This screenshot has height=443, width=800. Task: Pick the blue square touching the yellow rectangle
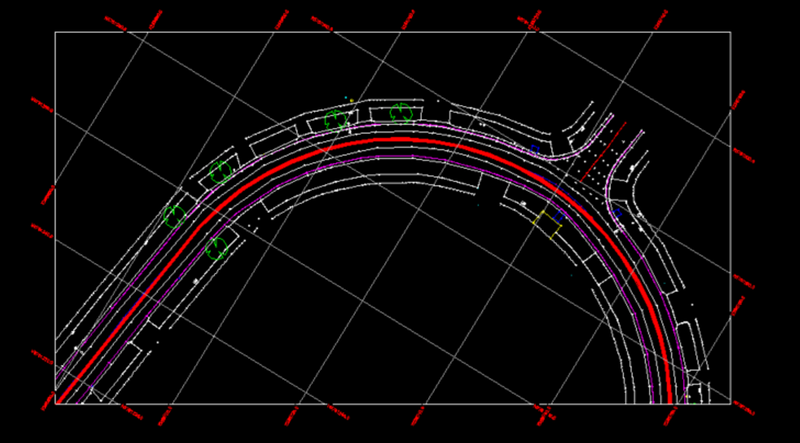tap(559, 216)
